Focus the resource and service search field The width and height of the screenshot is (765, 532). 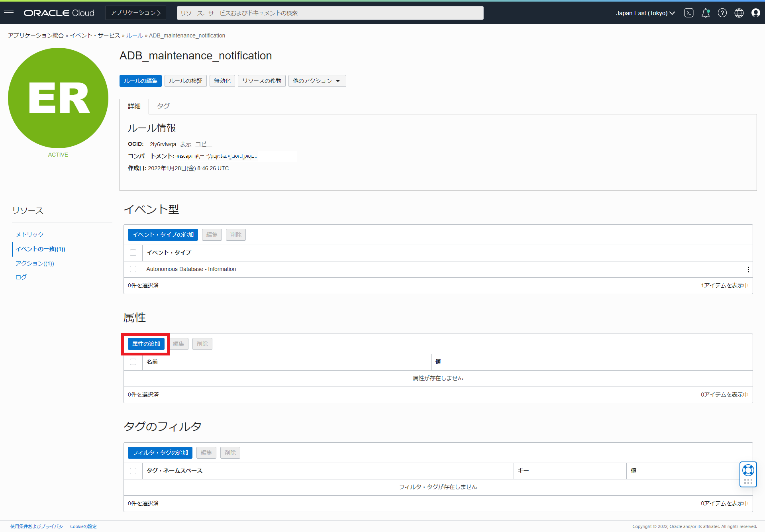pyautogui.click(x=330, y=13)
